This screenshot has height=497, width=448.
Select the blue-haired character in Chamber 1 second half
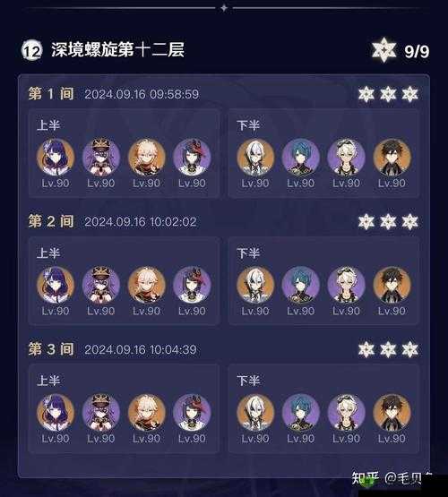[300, 158]
